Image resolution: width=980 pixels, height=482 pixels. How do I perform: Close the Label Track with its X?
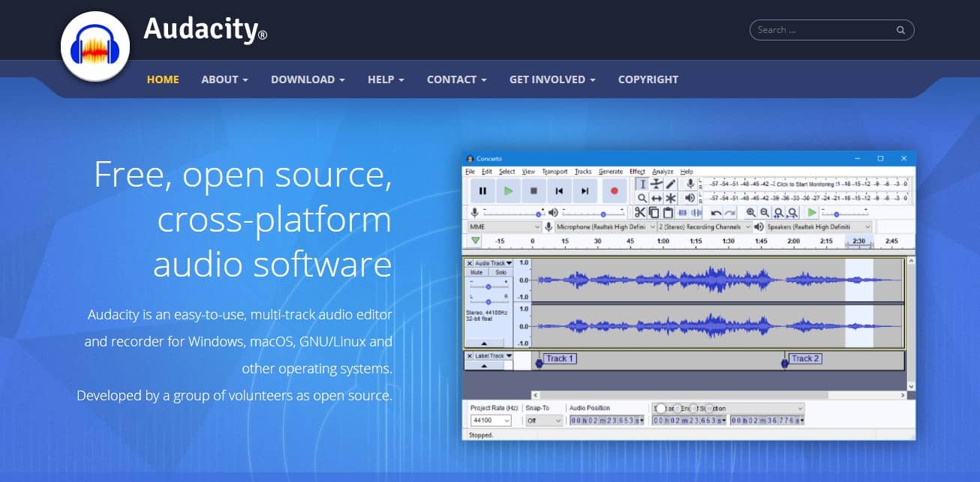(x=470, y=355)
